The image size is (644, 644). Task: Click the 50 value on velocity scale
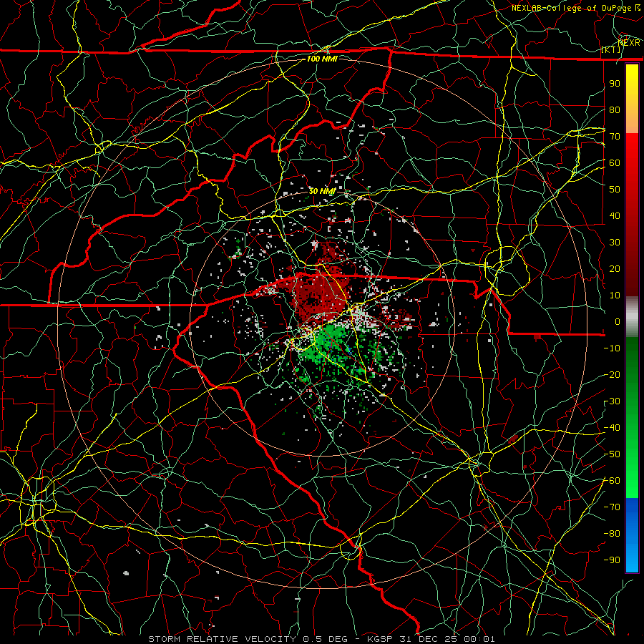615,190
